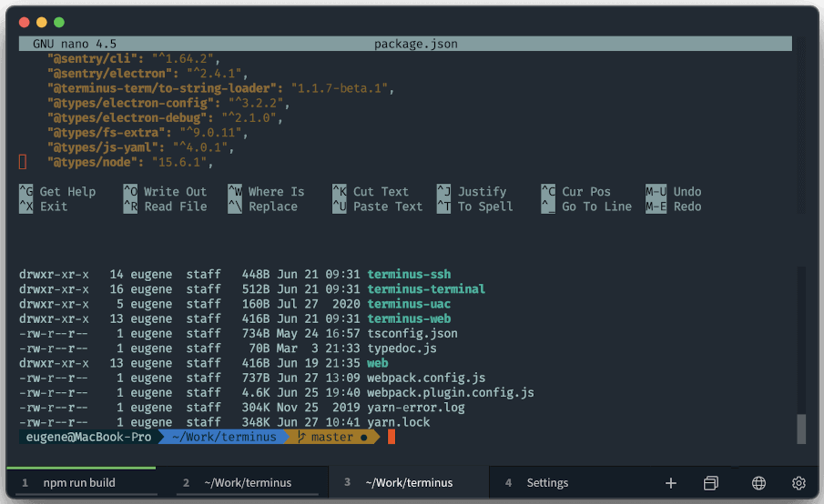Click the orange cursor block at prompt

click(391, 438)
